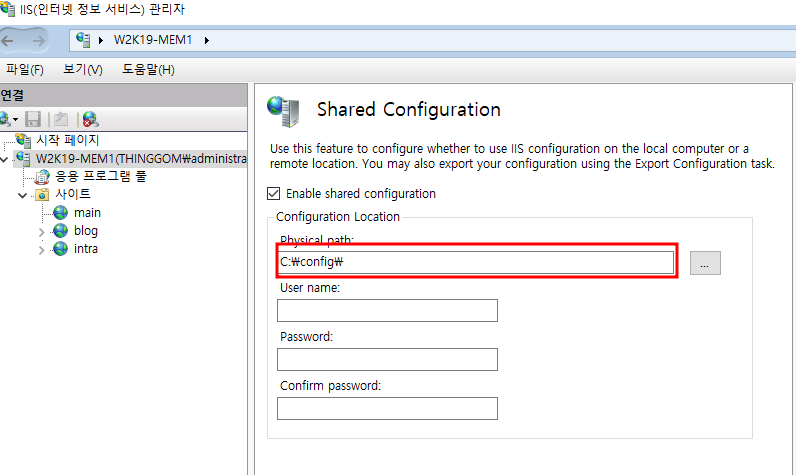Click the Delete connection globe icon
The height and width of the screenshot is (475, 796).
click(90, 119)
